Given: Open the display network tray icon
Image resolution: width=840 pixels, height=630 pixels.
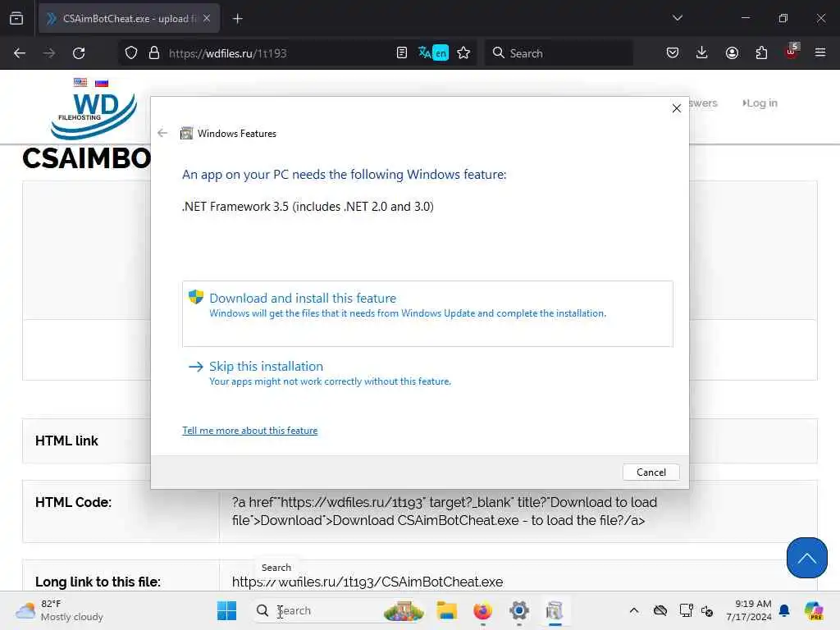Looking at the screenshot, I should click(x=687, y=610).
